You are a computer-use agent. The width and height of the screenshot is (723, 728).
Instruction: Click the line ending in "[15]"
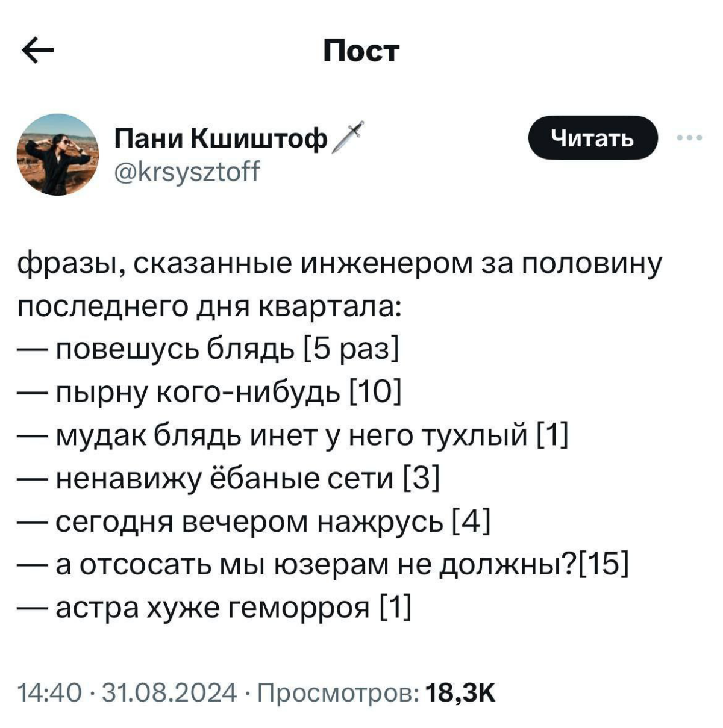point(325,564)
